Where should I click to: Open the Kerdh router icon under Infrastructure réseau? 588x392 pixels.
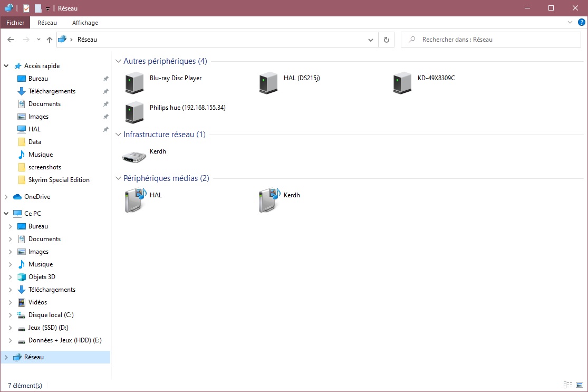(134, 156)
